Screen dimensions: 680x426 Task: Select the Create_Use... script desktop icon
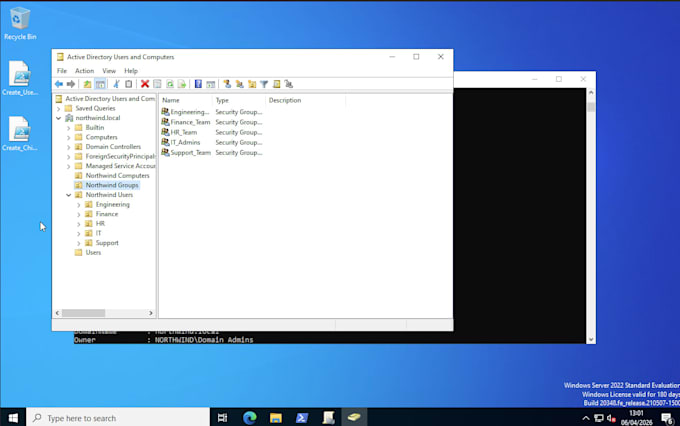pos(20,79)
